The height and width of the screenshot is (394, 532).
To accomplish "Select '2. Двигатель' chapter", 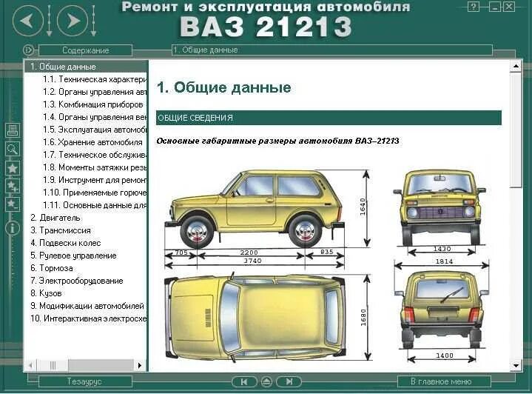I will (55, 218).
